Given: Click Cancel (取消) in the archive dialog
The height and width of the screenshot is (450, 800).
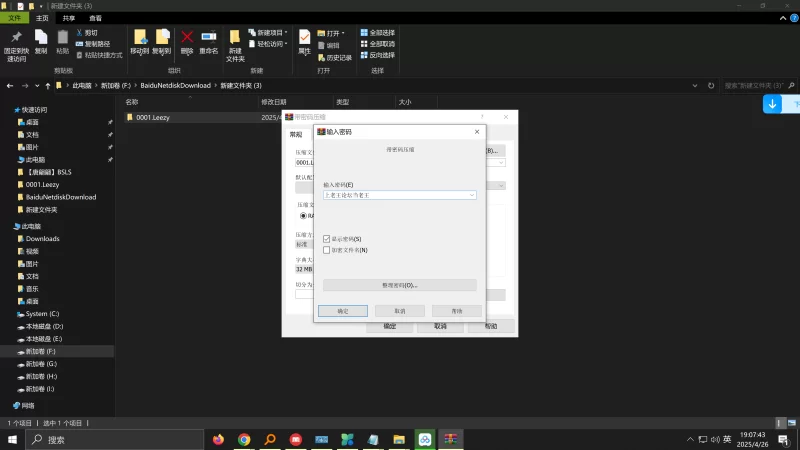Looking at the screenshot, I should pyautogui.click(x=440, y=326).
